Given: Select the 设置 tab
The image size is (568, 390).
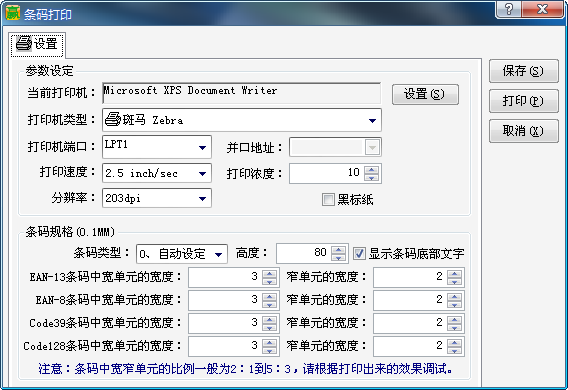Looking at the screenshot, I should point(37,45).
